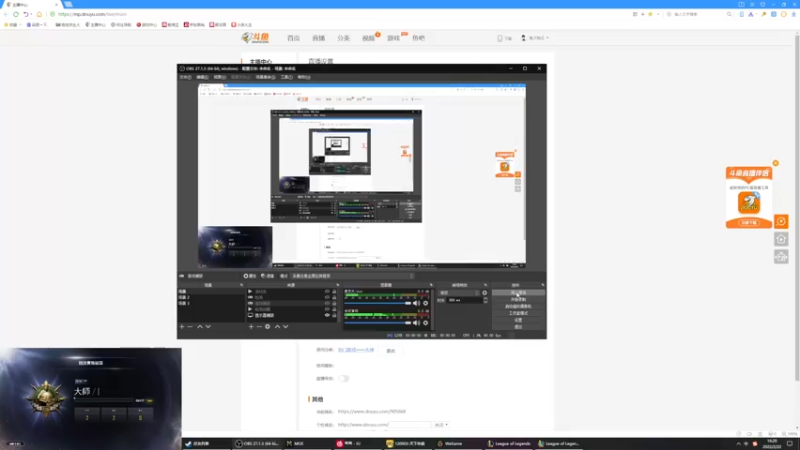The width and height of the screenshot is (800, 450).
Task: Move the selected source down in OBS
Action: coord(286,327)
